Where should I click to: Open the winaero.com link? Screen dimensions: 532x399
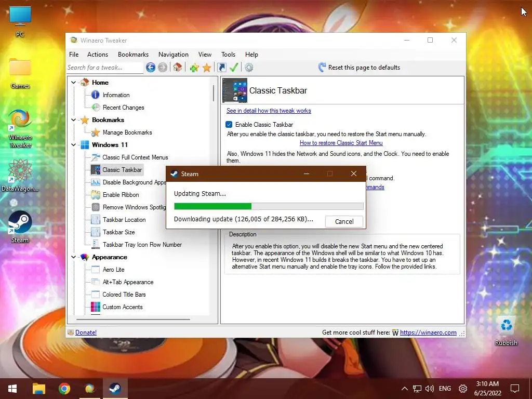(428, 332)
